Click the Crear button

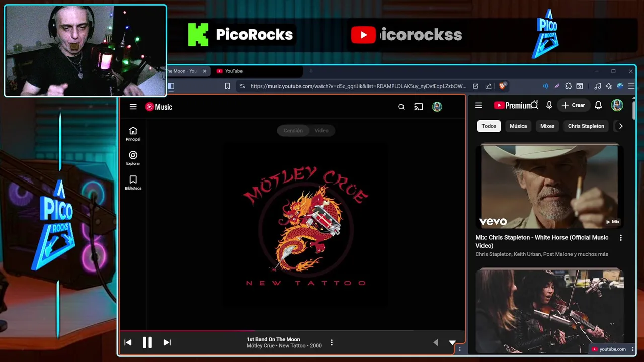(573, 105)
